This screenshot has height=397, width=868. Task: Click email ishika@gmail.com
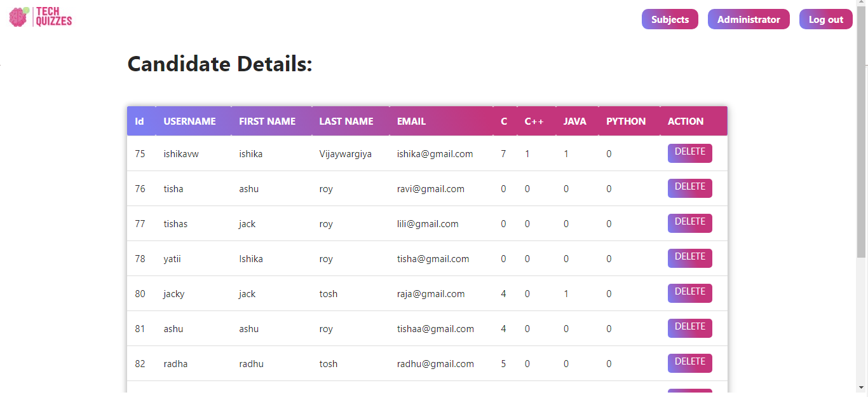tap(435, 153)
